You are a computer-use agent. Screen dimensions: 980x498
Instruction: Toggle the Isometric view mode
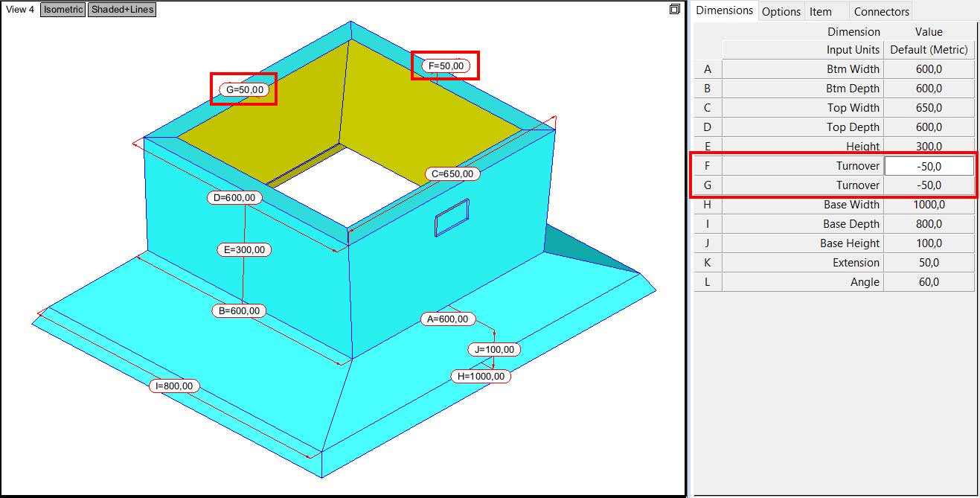(63, 10)
